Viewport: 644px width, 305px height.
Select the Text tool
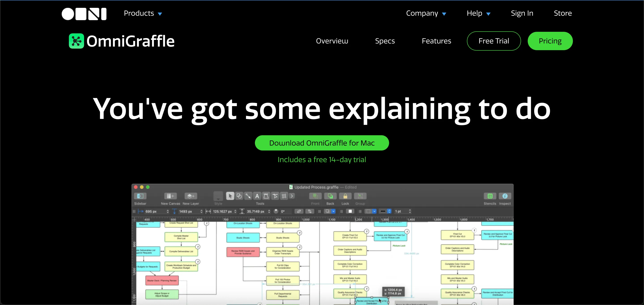[257, 196]
